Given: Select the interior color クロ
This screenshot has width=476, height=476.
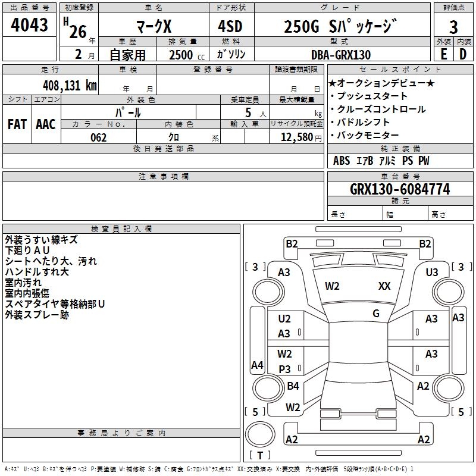Looking at the screenshot, I should coord(174,137).
